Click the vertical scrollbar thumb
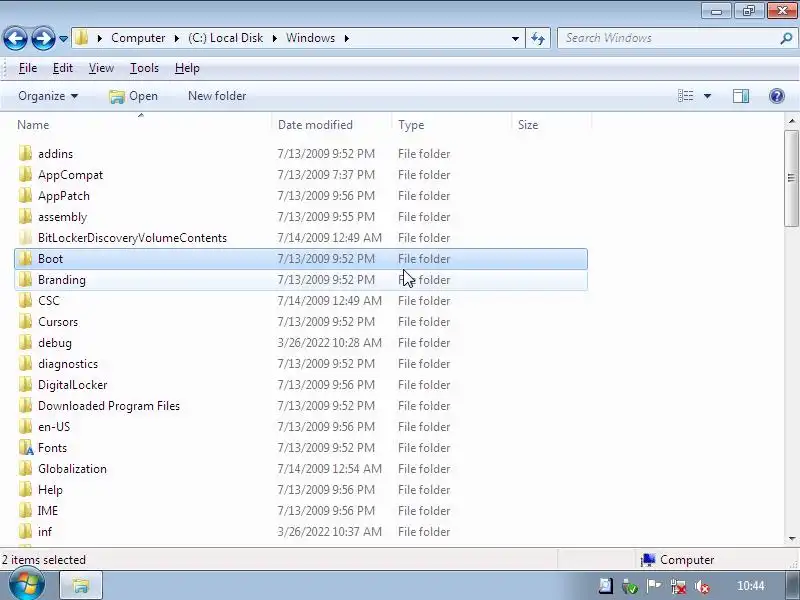Image resolution: width=800 pixels, height=600 pixels. [791, 178]
